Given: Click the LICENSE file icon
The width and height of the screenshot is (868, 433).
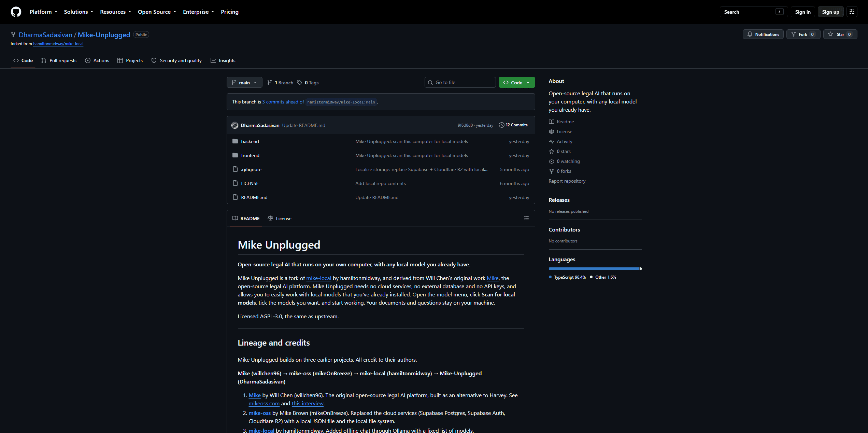Looking at the screenshot, I should [x=235, y=183].
